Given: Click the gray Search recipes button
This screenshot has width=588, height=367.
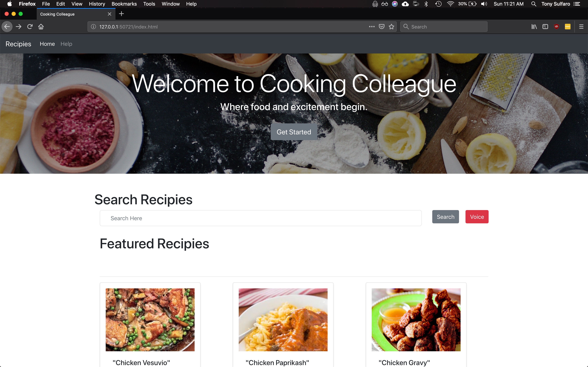Looking at the screenshot, I should (x=445, y=217).
